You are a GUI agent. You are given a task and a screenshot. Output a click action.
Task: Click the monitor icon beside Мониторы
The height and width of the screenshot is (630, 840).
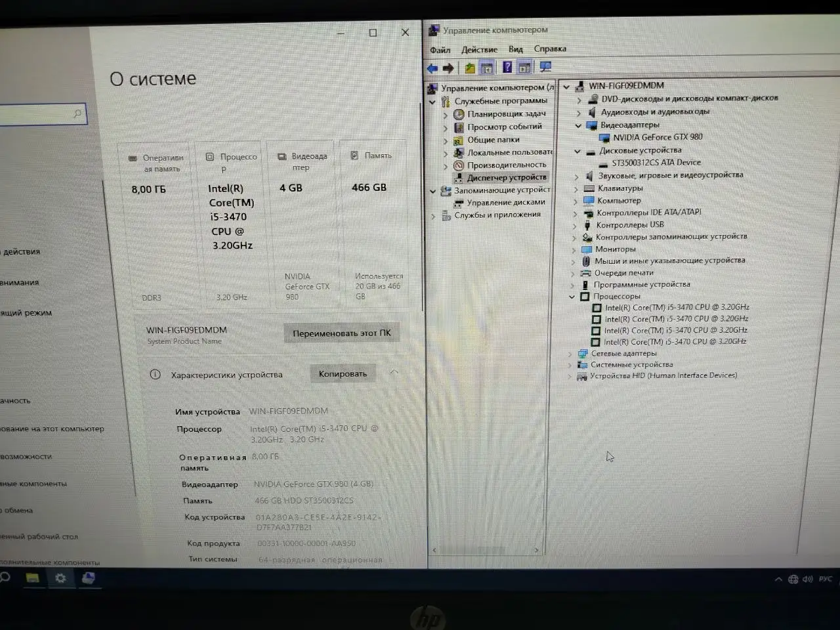[x=587, y=249]
